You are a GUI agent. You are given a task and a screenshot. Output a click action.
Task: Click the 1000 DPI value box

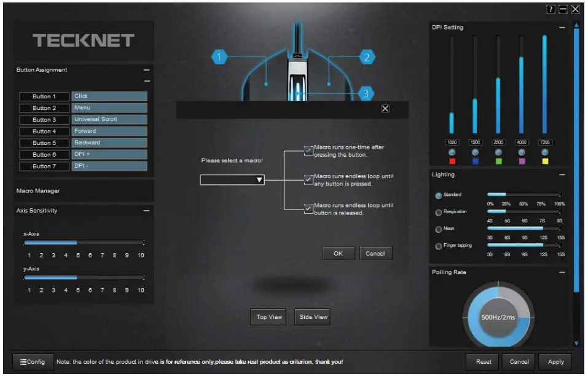452,143
